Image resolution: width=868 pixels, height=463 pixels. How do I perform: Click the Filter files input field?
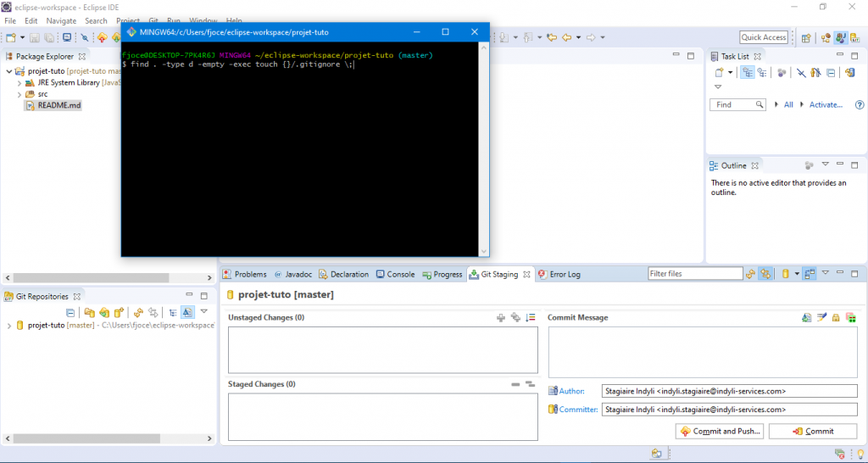click(695, 274)
